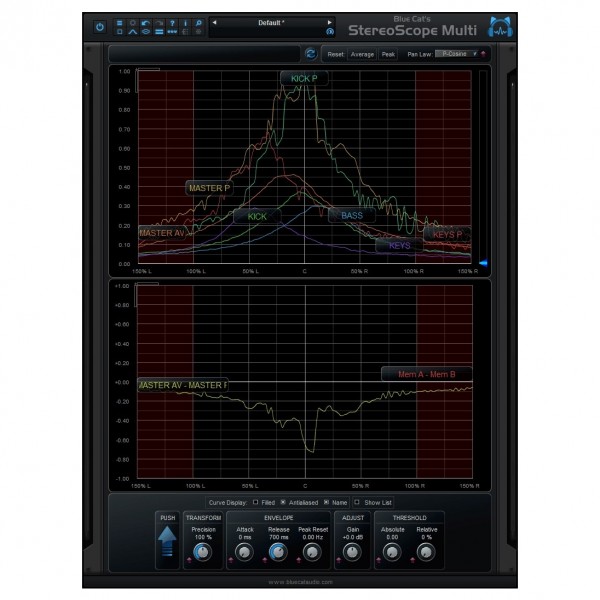Screen dimensions: 600x600
Task: Select the green KICK curve label
Action: [257, 216]
